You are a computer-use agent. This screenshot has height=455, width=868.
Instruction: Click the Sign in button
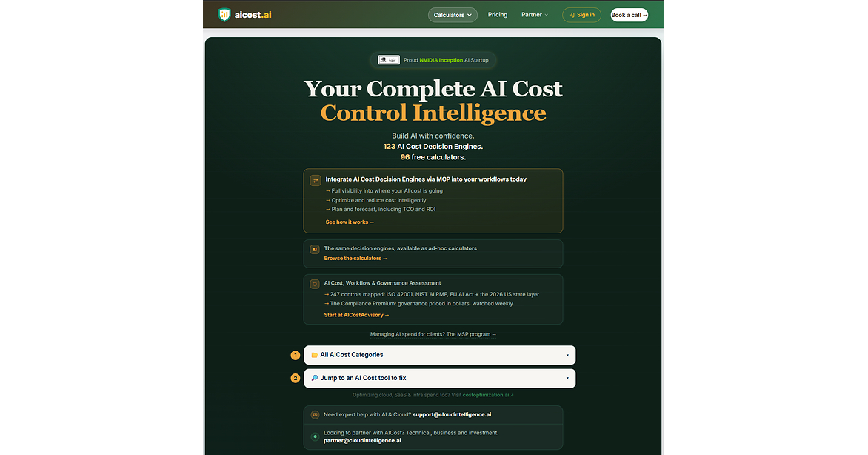point(581,15)
